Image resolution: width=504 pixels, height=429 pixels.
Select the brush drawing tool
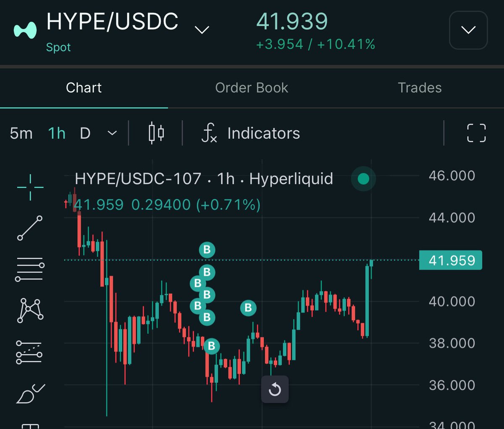(30, 393)
